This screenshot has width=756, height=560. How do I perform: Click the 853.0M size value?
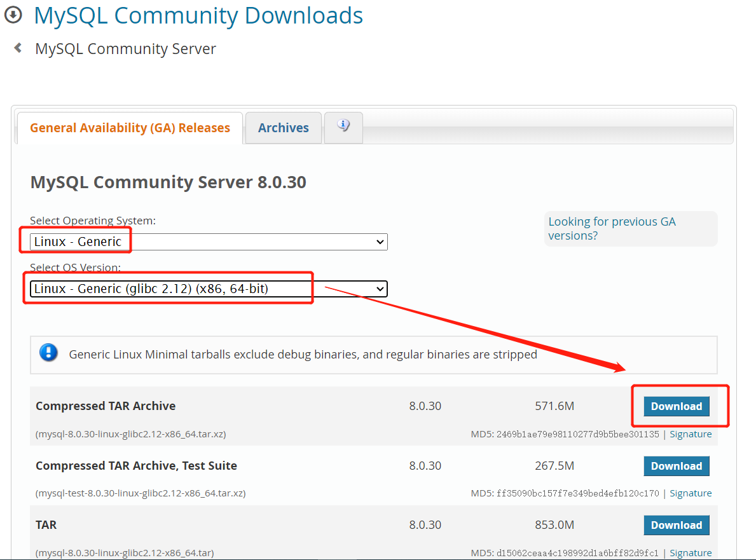[x=554, y=525]
